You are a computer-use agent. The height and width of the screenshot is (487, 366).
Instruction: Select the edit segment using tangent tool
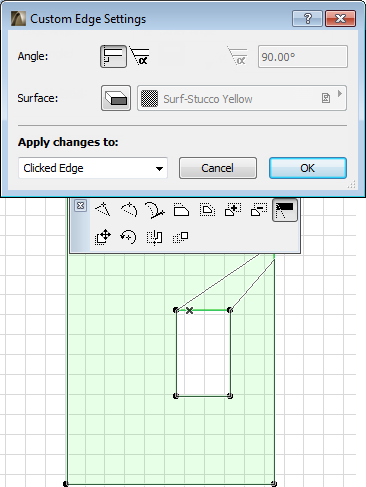[x=155, y=210]
